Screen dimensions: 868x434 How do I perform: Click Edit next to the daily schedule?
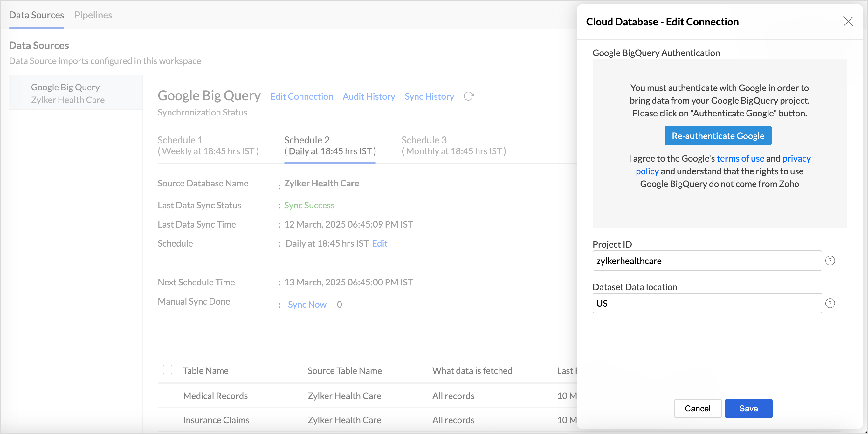click(x=379, y=243)
